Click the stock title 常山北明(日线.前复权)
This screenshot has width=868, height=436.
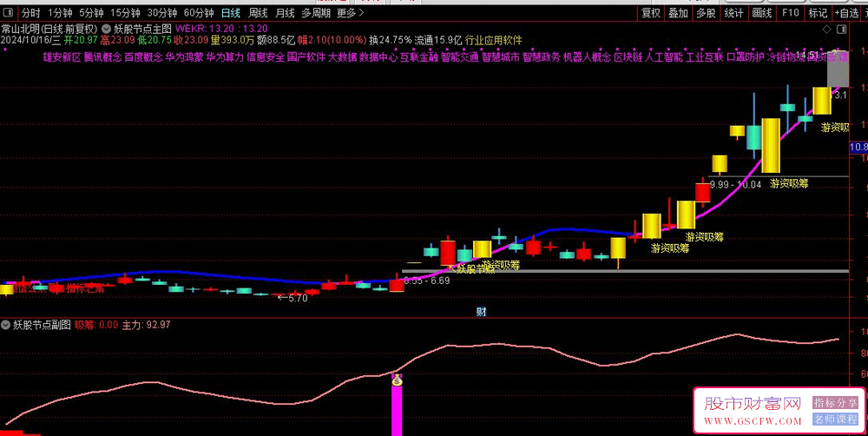pyautogui.click(x=49, y=29)
